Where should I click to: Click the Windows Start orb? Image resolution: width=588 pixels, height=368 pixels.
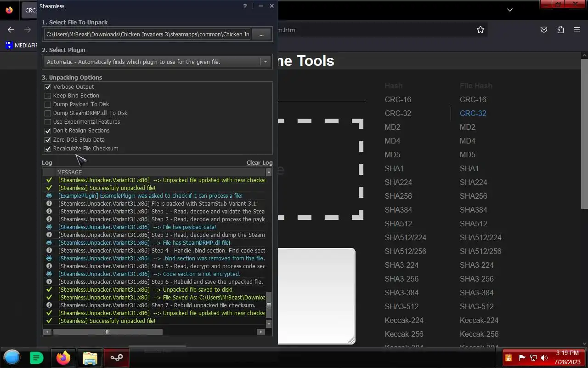pos(12,357)
